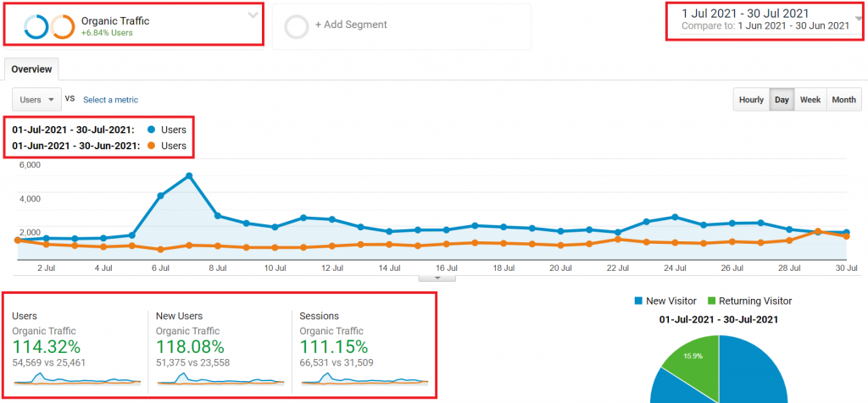The height and width of the screenshot is (403, 868).
Task: Switch chart to Day view
Action: pos(782,100)
